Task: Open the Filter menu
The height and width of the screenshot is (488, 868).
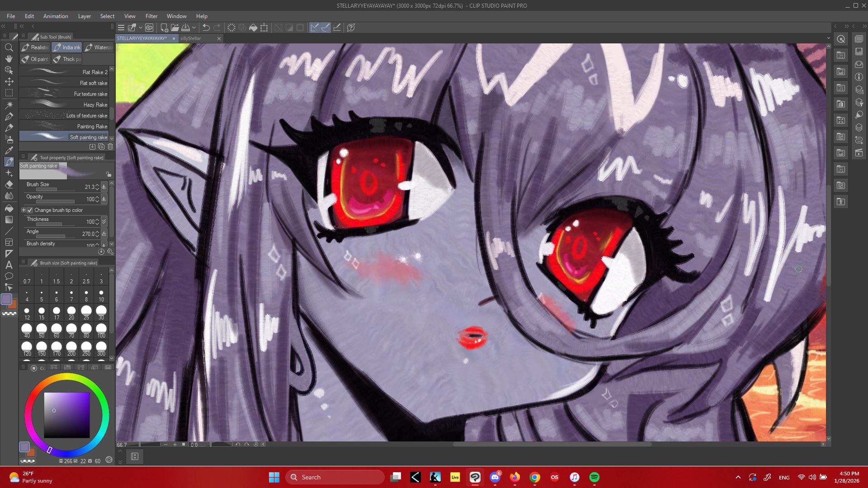Action: [151, 16]
